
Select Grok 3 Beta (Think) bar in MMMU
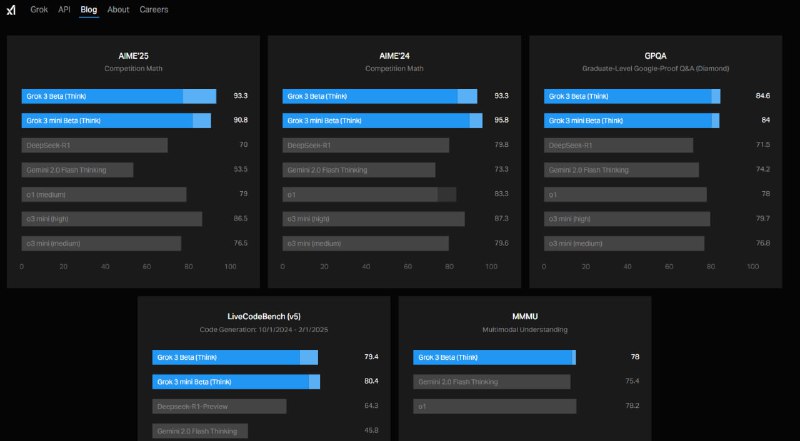tap(494, 358)
